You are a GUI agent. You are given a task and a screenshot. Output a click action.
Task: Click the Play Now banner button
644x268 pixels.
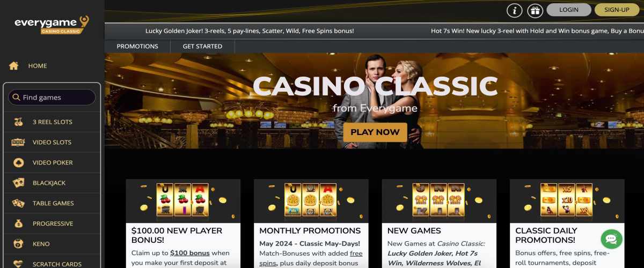click(x=375, y=132)
